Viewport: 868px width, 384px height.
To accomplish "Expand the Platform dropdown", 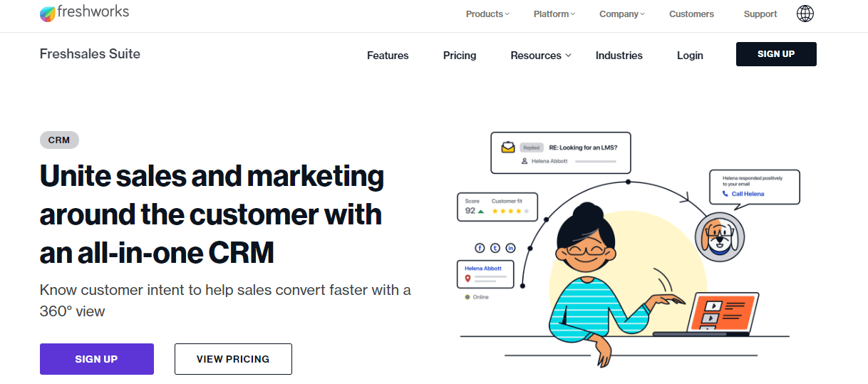I will [554, 14].
